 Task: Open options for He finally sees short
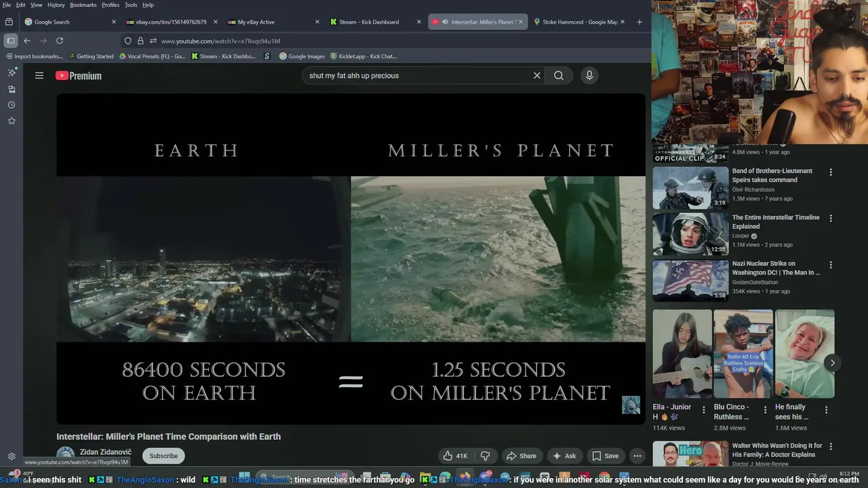(x=826, y=410)
